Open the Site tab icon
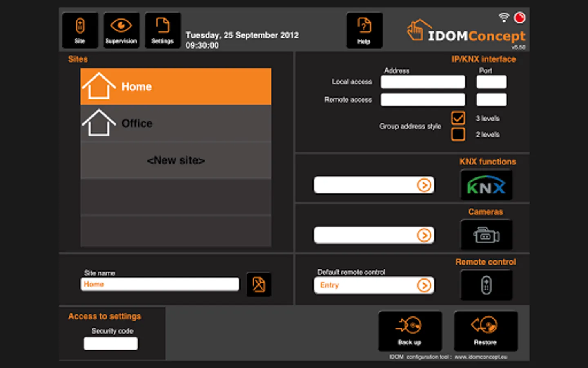The width and height of the screenshot is (588, 368). 80,31
